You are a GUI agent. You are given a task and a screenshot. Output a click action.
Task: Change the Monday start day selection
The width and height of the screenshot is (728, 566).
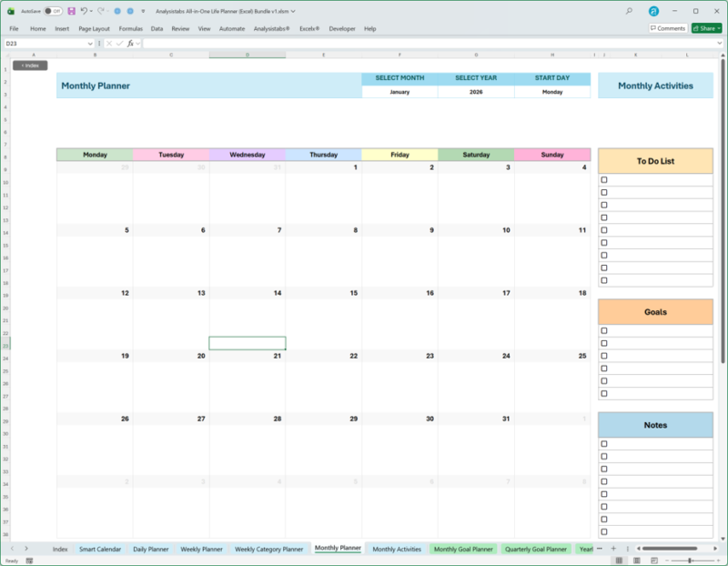click(553, 91)
